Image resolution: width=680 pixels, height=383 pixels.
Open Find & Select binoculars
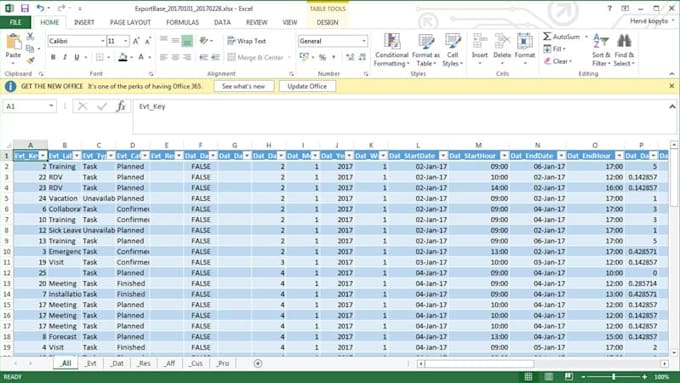pyautogui.click(x=624, y=50)
